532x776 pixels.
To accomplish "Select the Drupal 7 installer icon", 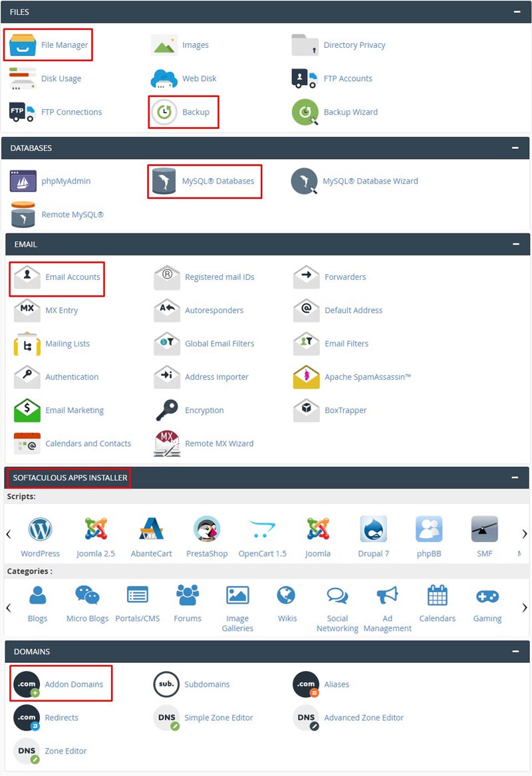I will coord(373,529).
